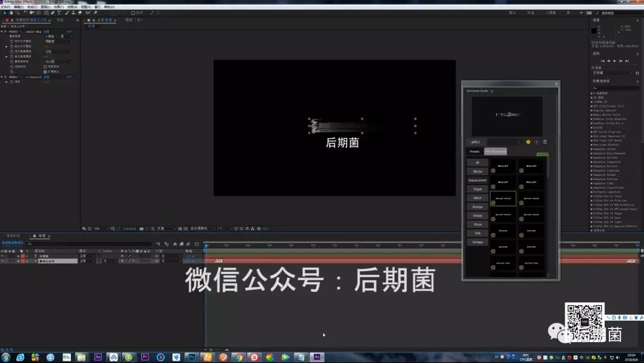Screen dimensions: 644x363
Task: Select the Hand tool in toolbar
Action: pos(11,12)
